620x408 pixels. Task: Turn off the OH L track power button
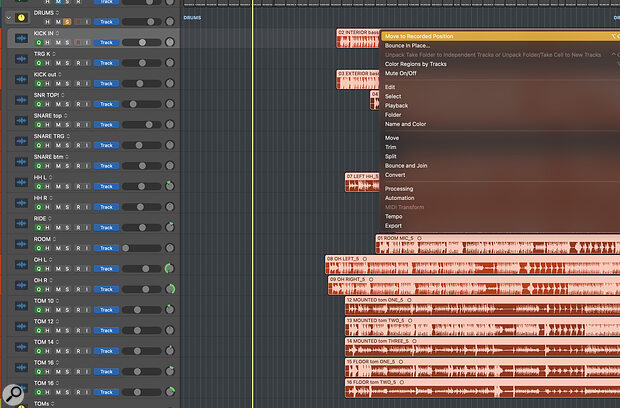38,268
